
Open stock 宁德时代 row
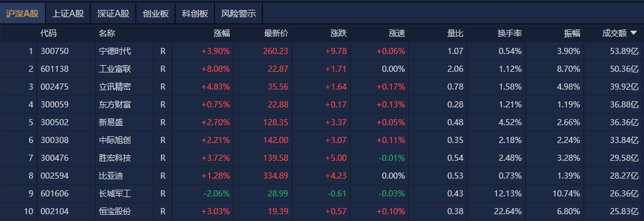pos(322,51)
